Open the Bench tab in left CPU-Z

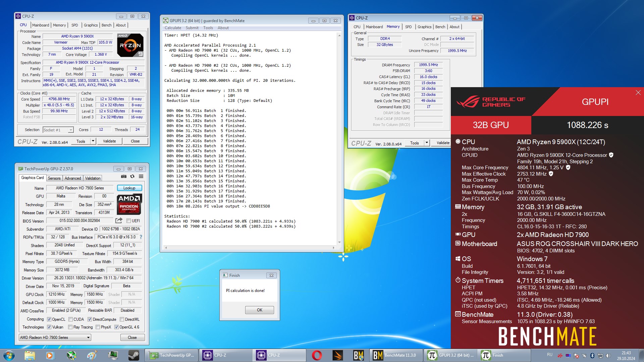coord(106,25)
